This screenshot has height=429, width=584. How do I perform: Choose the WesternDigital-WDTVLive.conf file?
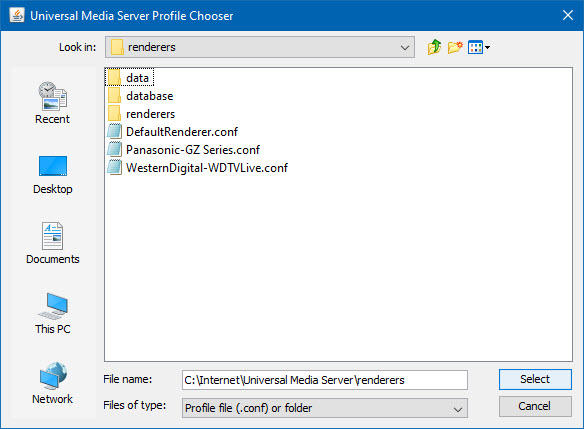tap(197, 168)
